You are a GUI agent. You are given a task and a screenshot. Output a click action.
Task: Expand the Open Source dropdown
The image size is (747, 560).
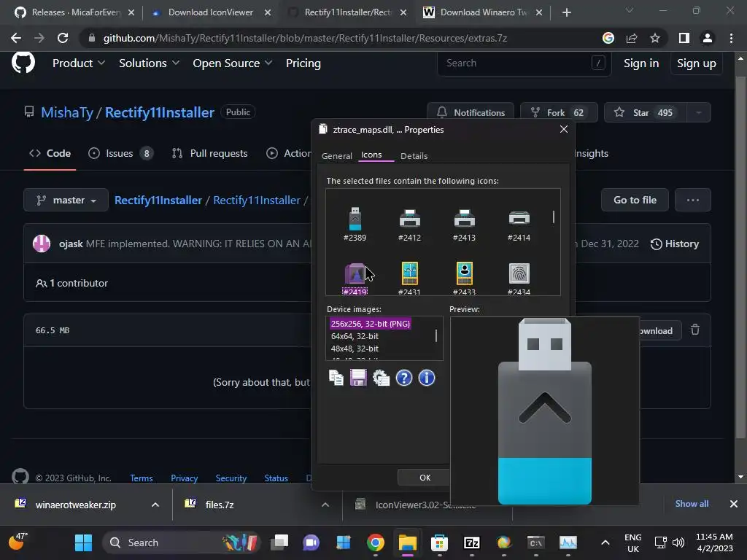233,63
